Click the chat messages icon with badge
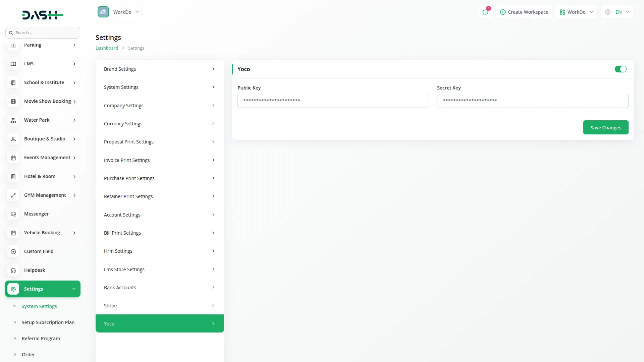Viewport: 644px width, 362px height. pyautogui.click(x=485, y=12)
